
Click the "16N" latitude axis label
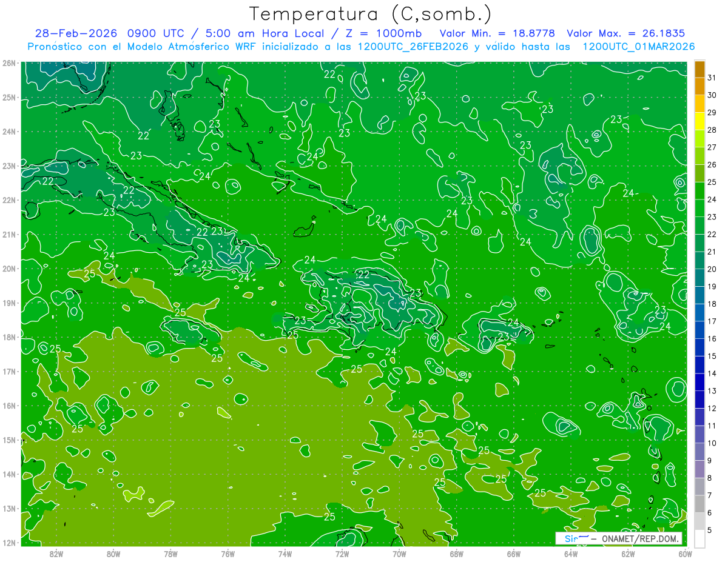(x=9, y=406)
